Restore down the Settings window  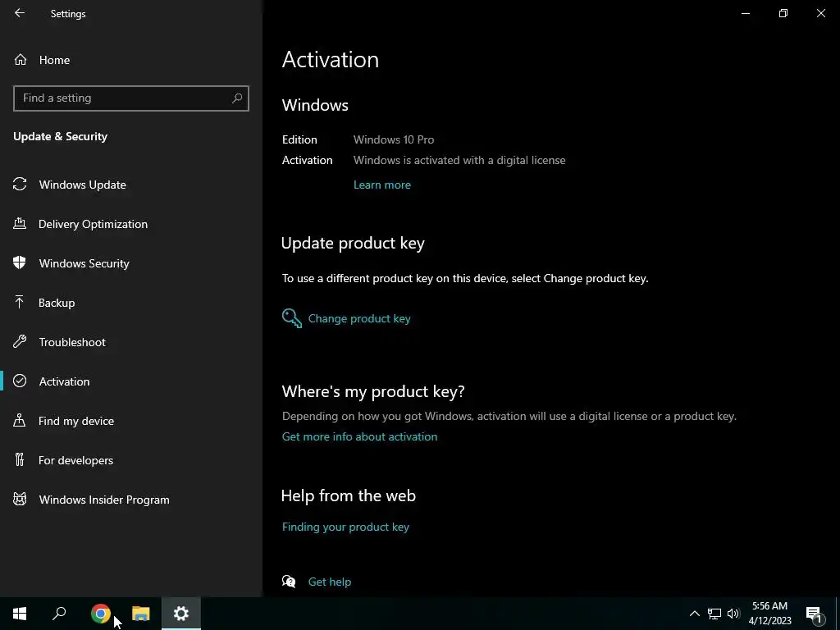click(x=783, y=13)
